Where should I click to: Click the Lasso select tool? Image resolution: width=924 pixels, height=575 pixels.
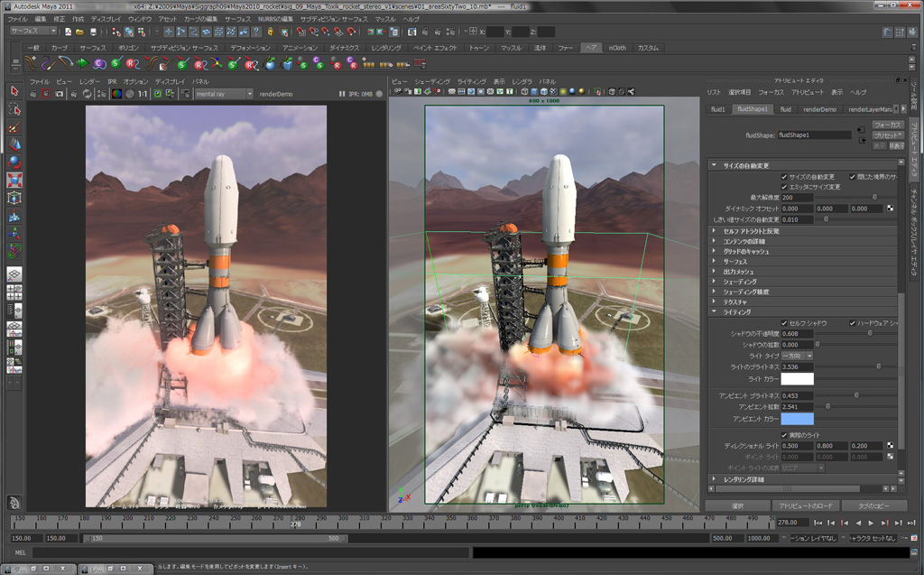(14, 109)
